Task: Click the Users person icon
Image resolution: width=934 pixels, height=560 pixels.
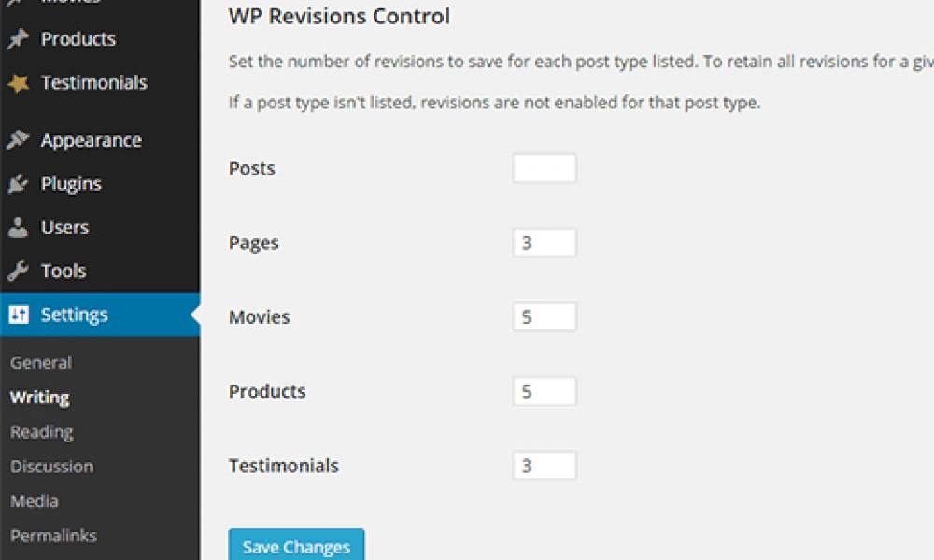Action: [x=18, y=228]
